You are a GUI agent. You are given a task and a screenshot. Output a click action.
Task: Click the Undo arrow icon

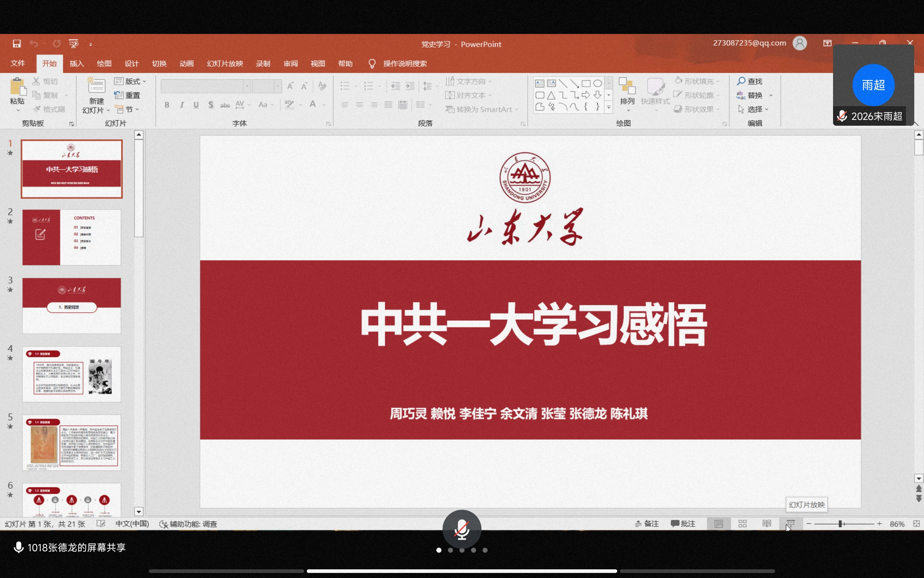pyautogui.click(x=34, y=44)
